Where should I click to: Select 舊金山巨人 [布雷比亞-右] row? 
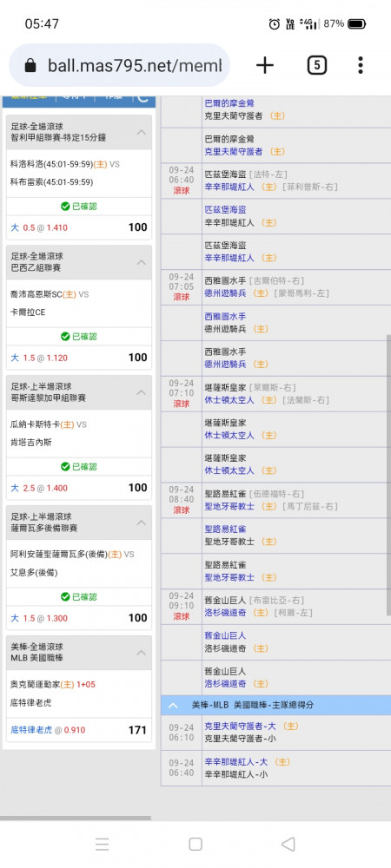255,600
